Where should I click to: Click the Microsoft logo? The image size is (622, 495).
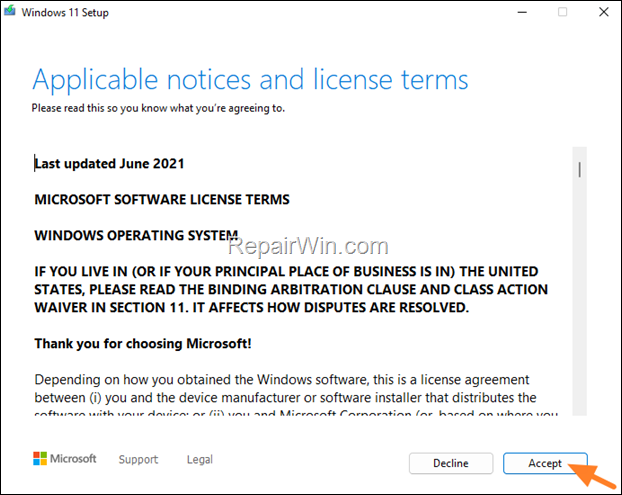click(65, 459)
